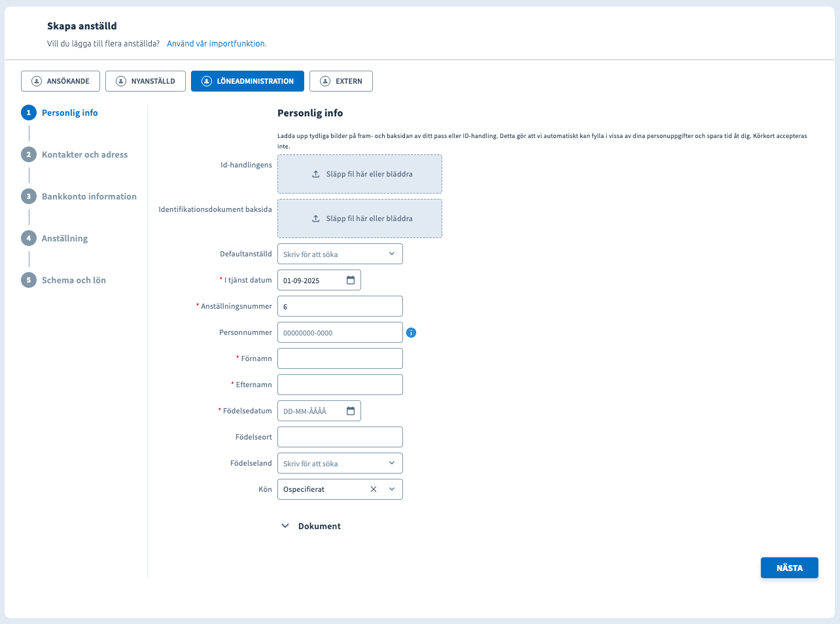This screenshot has width=840, height=624.
Task: Go to step 2 circle icon
Action: 29,154
